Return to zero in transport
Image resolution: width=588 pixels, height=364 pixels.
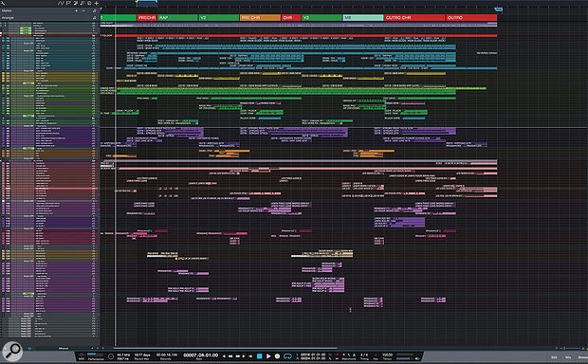(x=250, y=355)
